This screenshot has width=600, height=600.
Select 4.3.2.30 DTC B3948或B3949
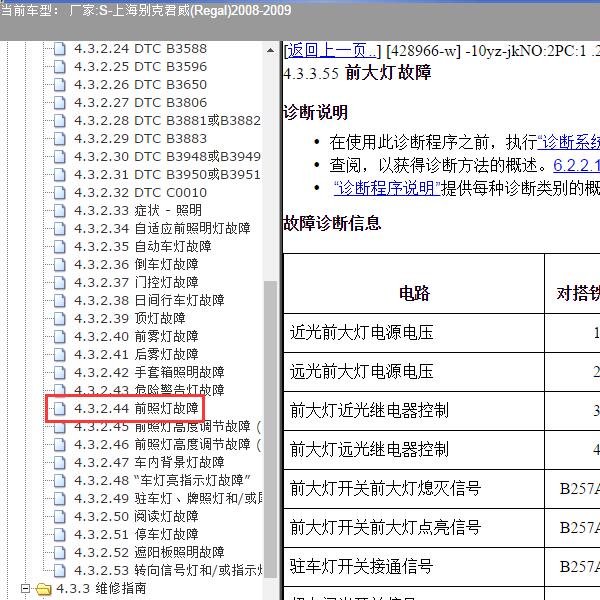pos(167,157)
